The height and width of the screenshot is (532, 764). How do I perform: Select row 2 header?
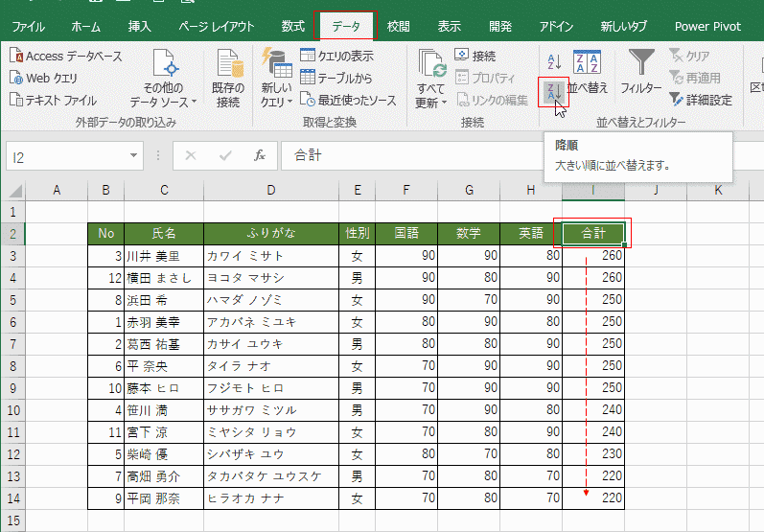13,234
